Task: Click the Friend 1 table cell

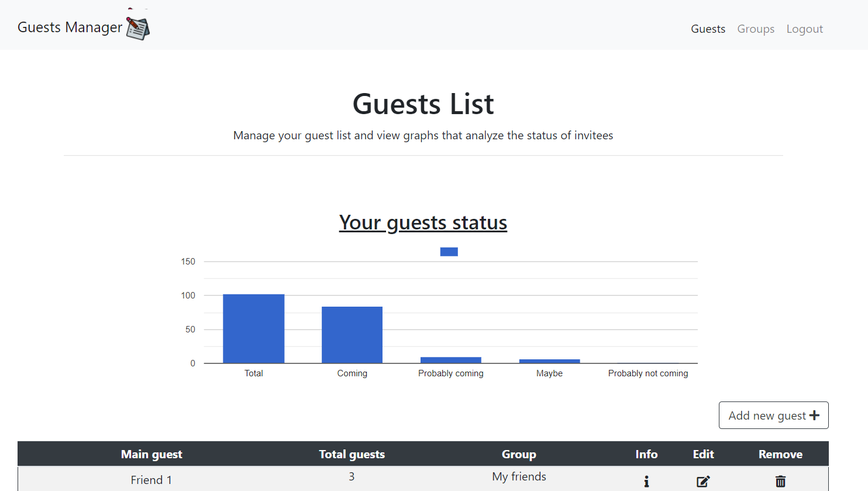Action: 151,480
